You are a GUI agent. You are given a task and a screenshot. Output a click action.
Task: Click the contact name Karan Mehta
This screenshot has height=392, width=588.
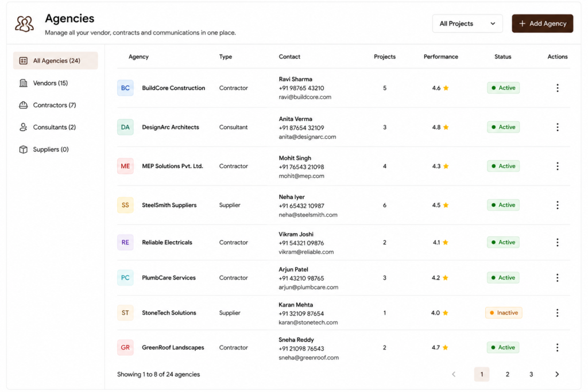pyautogui.click(x=296, y=305)
